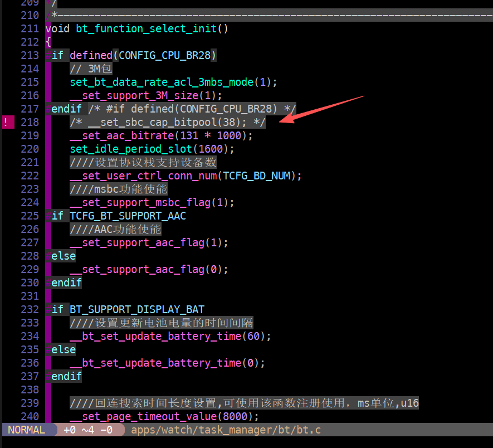This screenshot has height=448, width=493.
Task: Click the comment "////设置更新电池电量的时间间隔"
Action: click(x=162, y=323)
